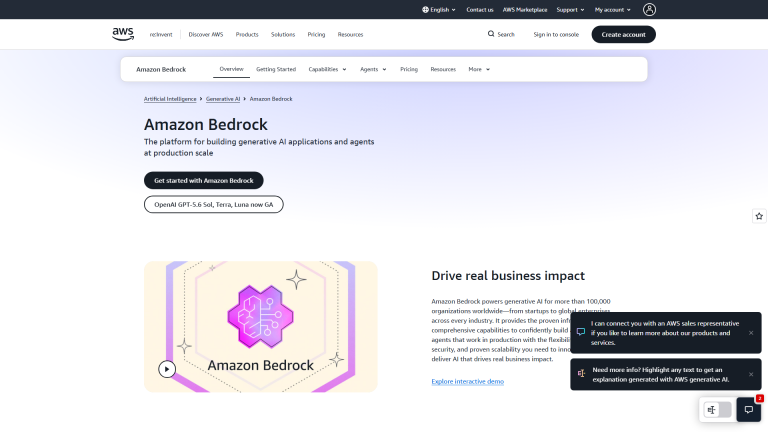This screenshot has height=432, width=768.
Task: Dismiss the AWS sales representative notification
Action: [751, 333]
